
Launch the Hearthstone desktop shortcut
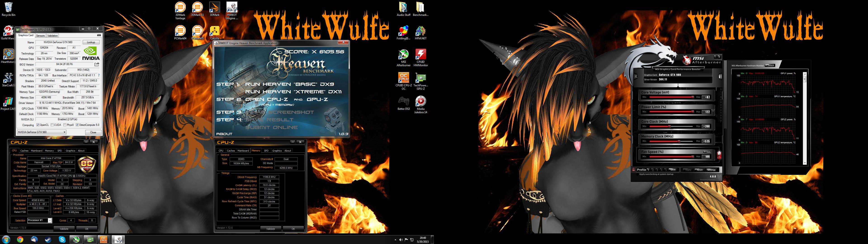click(x=8, y=56)
